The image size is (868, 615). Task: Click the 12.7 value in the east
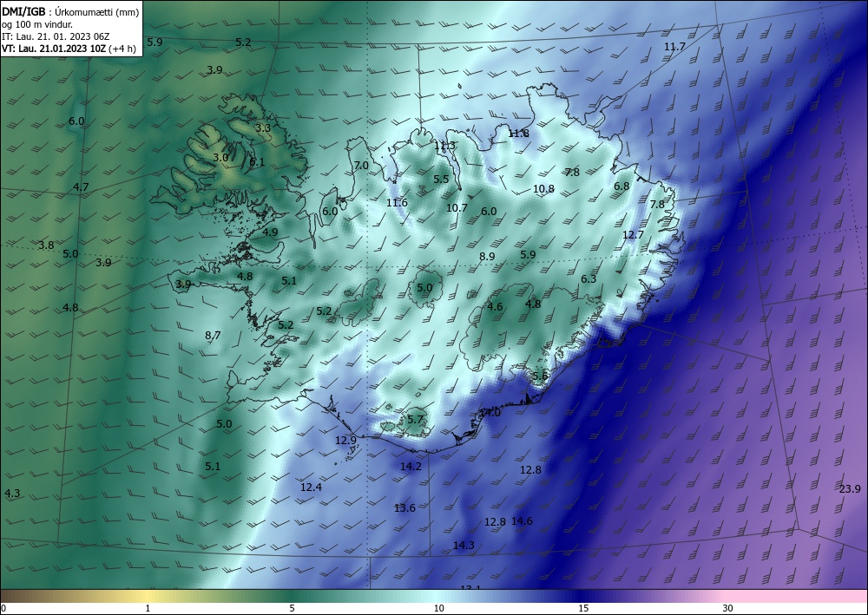(x=633, y=235)
